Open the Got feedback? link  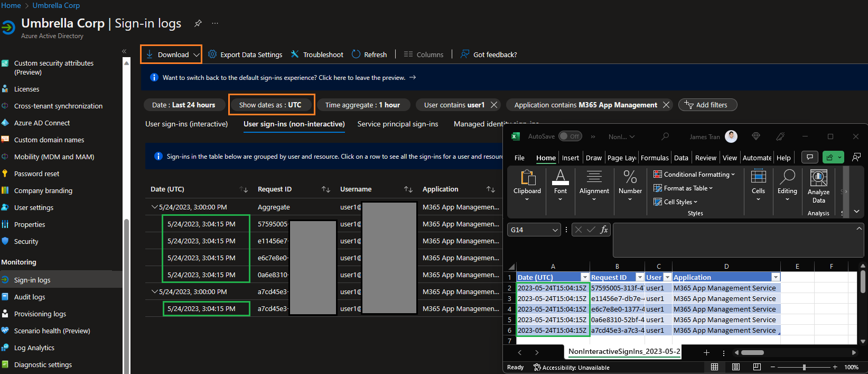489,54
